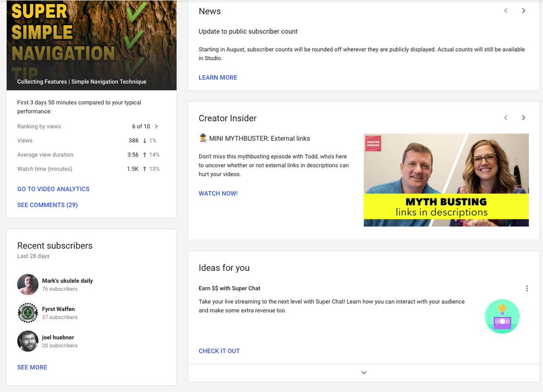Click '20 subscribers' under joel huebner
Viewport: 543px width, 392px height.
pos(60,345)
